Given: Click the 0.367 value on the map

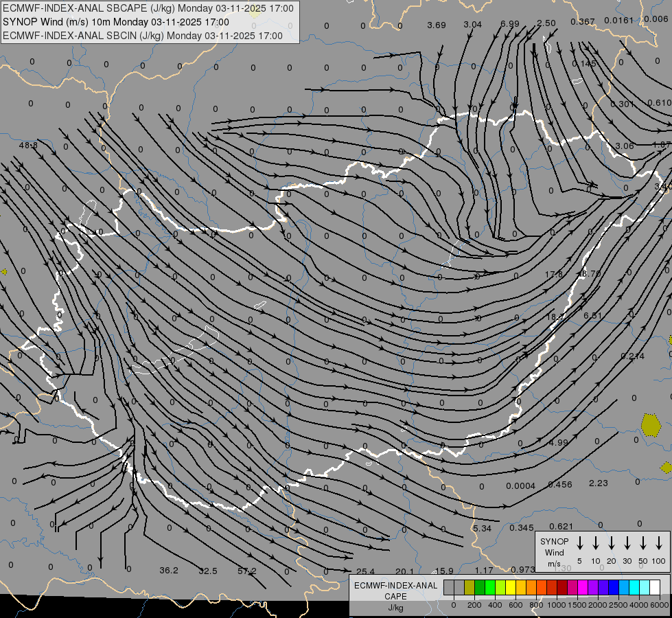Looking at the screenshot, I should [583, 21].
